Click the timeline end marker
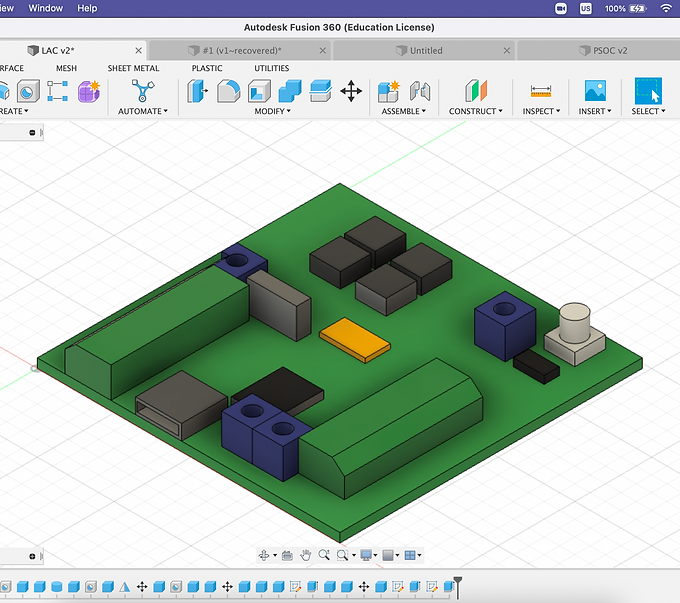 458,587
